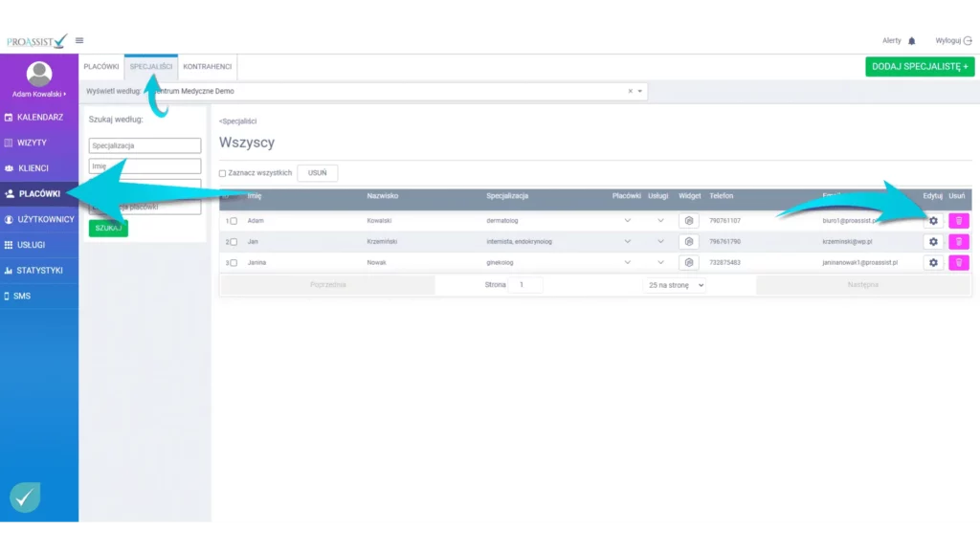Switch to the Kontrahenci tab

point(207,67)
